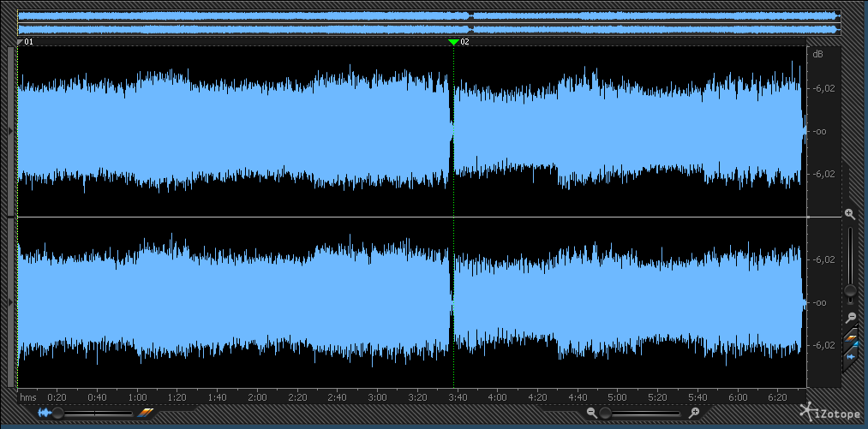Click the vertical zoom in magnifier
Viewport: 868px width, 429px height.
pos(849,213)
